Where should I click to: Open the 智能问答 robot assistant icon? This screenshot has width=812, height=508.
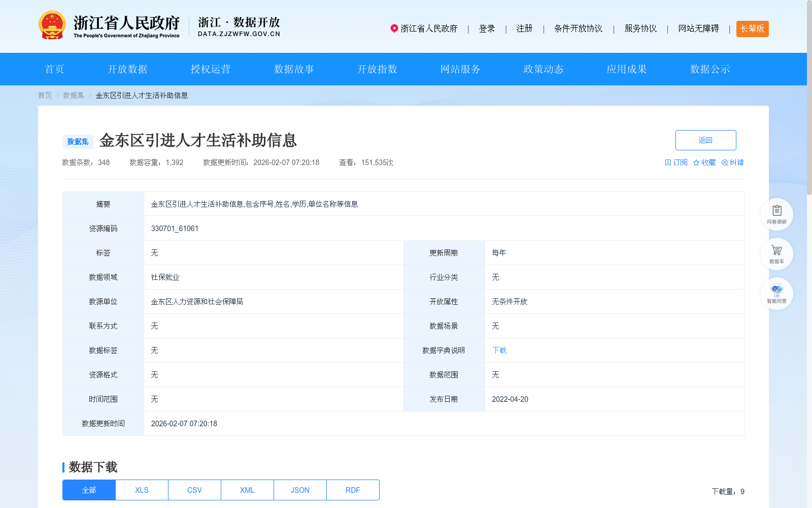(776, 293)
